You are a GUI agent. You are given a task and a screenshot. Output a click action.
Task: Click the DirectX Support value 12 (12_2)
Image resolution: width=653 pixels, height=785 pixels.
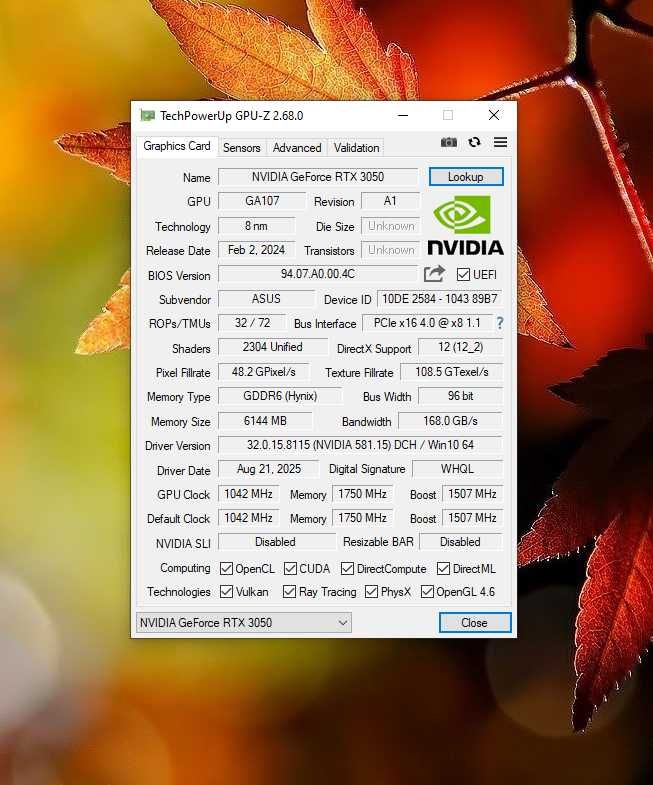460,347
